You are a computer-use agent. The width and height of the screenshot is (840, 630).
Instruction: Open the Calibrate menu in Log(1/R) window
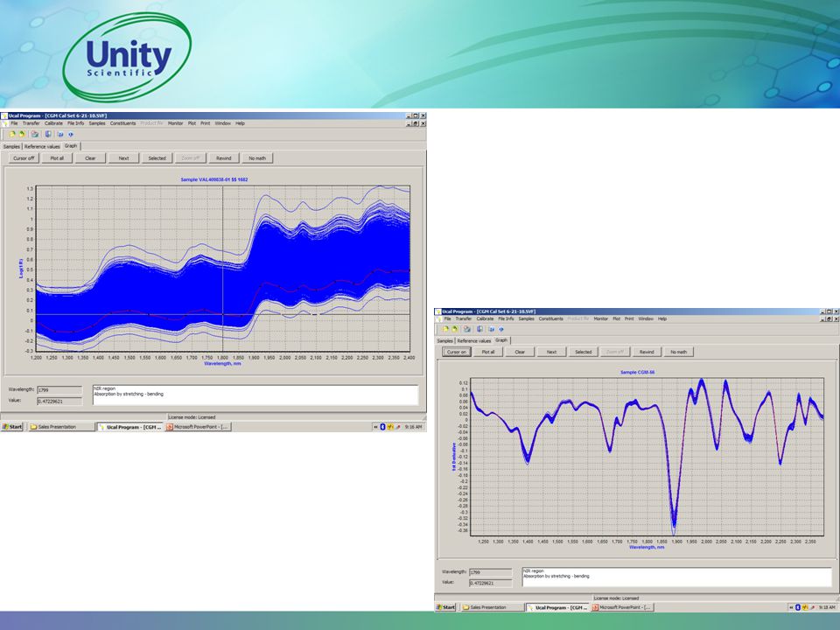pyautogui.click(x=53, y=123)
